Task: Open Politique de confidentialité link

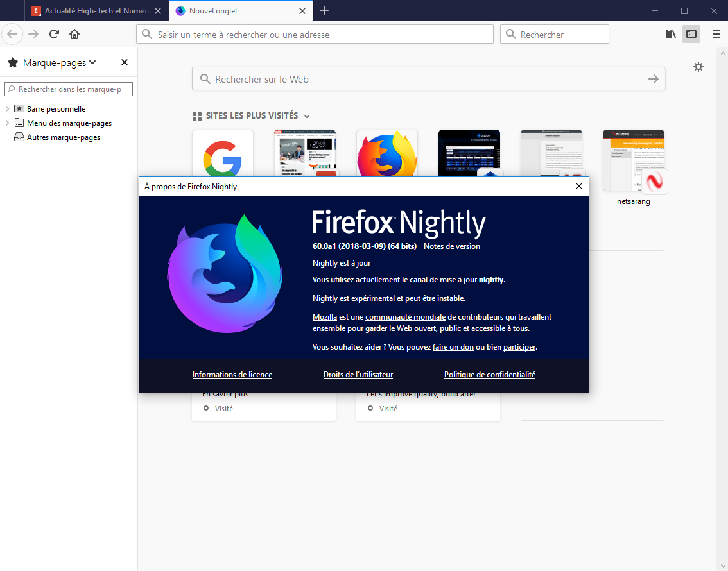Action: pos(490,374)
